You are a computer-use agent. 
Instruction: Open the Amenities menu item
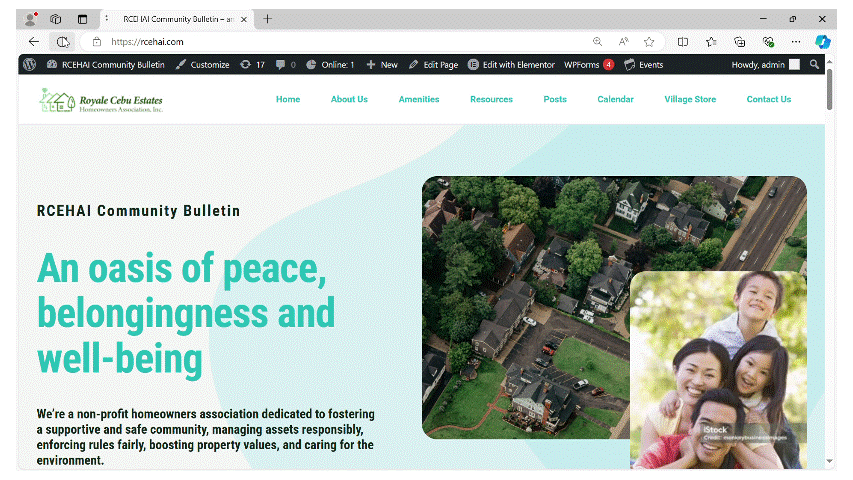[x=419, y=100]
